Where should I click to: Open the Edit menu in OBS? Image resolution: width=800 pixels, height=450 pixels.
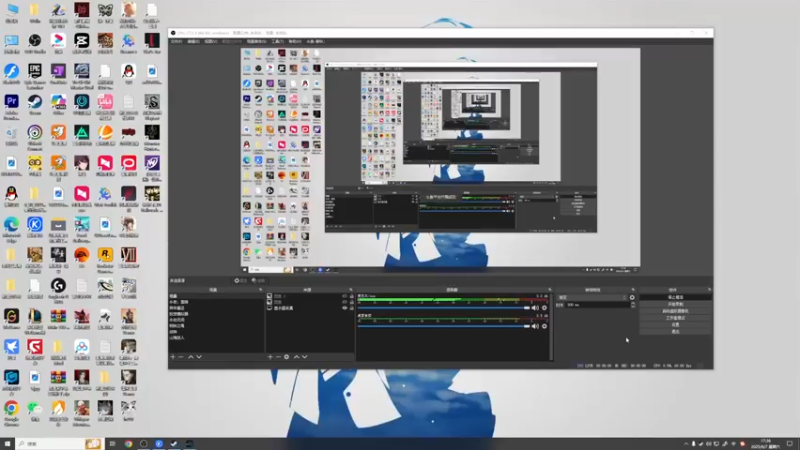(193, 41)
